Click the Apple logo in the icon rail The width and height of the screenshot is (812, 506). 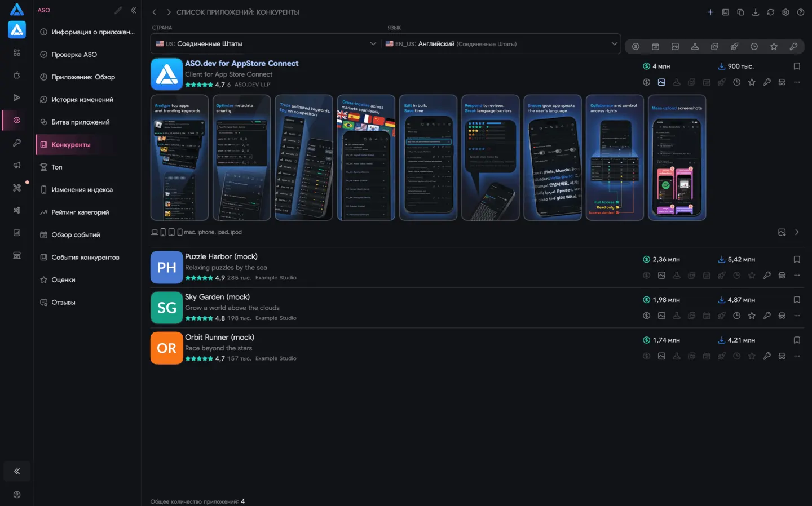coord(17,75)
